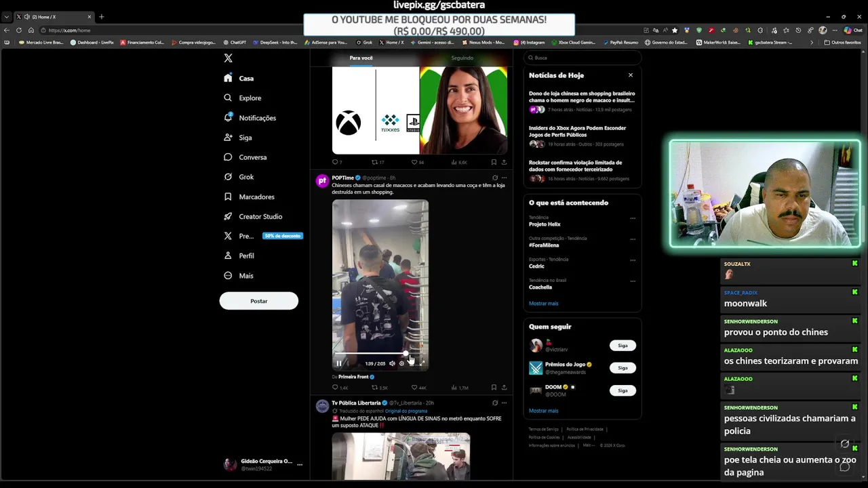Ask Grok about the POPTime post
The image size is (868, 488).
[x=494, y=178]
